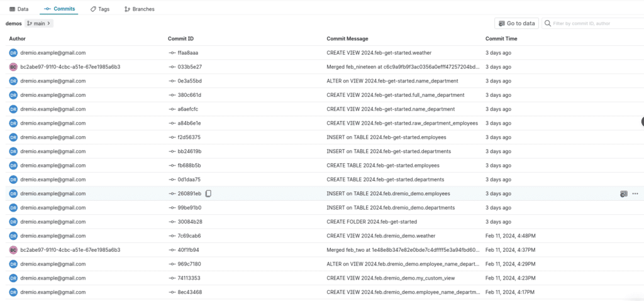This screenshot has width=644, height=301.
Task: Copy commit ID 260891eb with clipboard icon
Action: point(209,194)
